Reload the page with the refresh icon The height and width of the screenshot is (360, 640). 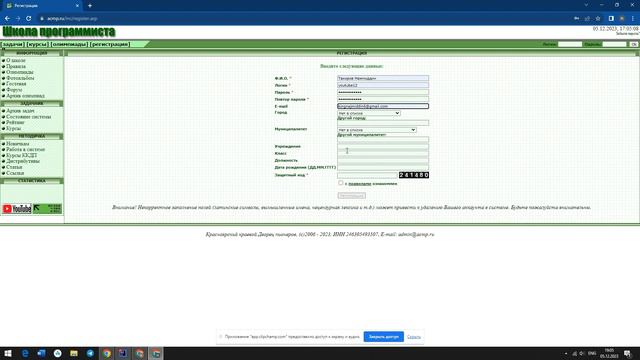(x=29, y=18)
